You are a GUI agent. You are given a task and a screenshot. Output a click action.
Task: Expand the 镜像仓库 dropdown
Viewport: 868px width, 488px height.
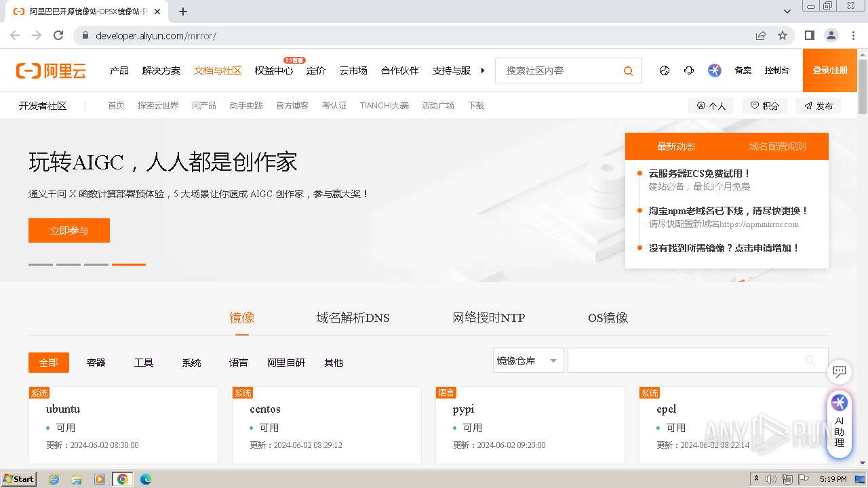click(x=528, y=361)
